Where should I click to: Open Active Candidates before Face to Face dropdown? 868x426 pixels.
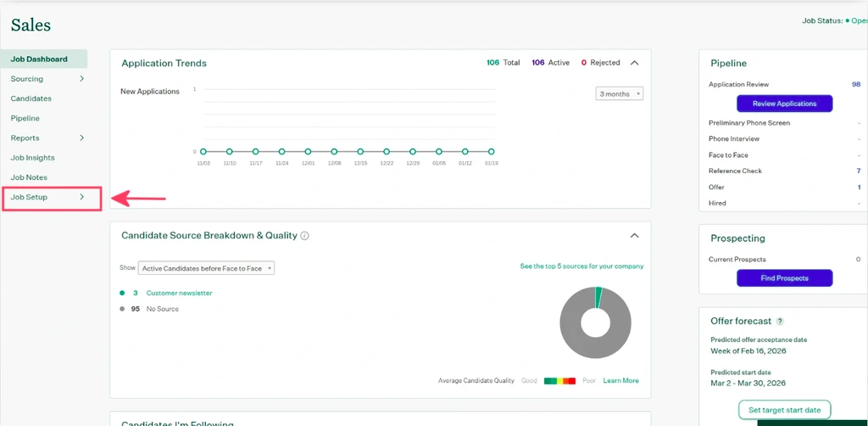(206, 268)
